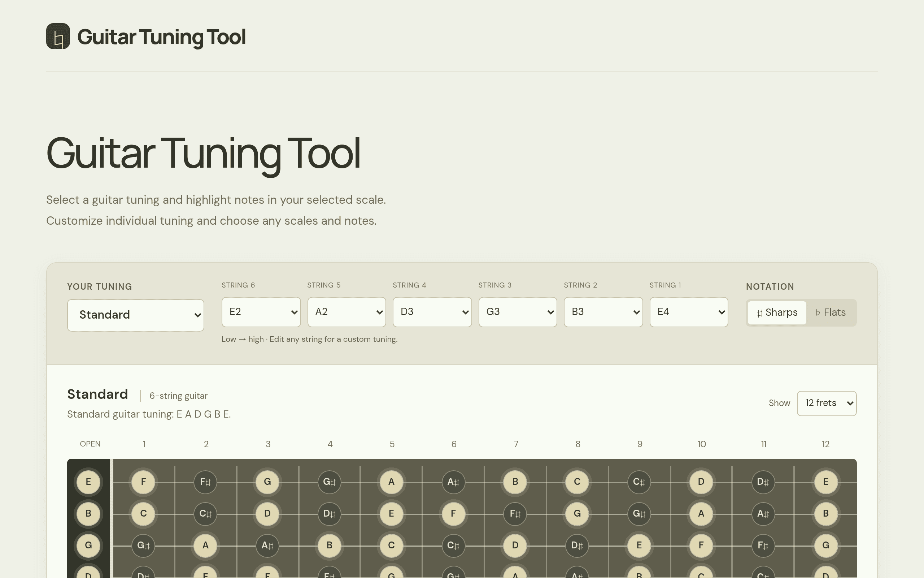
Task: Click D note at fret 7 on G string
Action: (515, 545)
